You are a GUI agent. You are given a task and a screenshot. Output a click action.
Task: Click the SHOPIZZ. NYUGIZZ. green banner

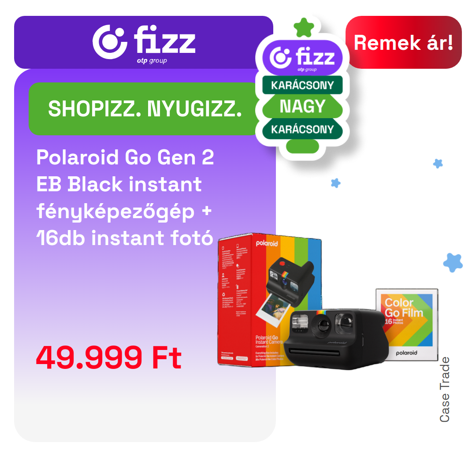pos(145,109)
